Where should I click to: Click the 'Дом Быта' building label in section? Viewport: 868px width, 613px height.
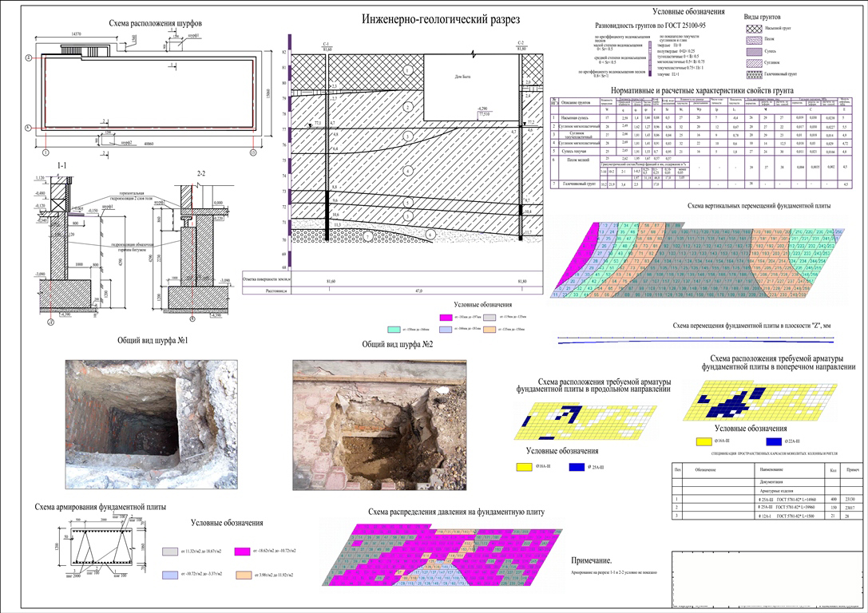[462, 77]
